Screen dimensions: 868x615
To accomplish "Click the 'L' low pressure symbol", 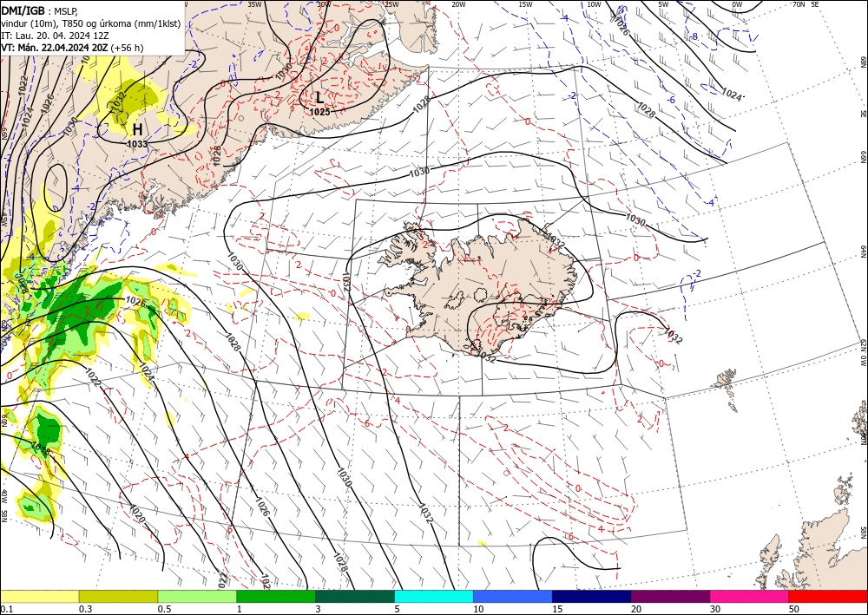I will coord(319,98).
